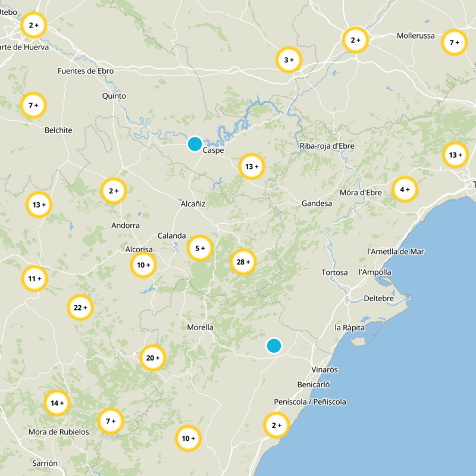Click the Fuentes de Ebro label

tap(86, 71)
